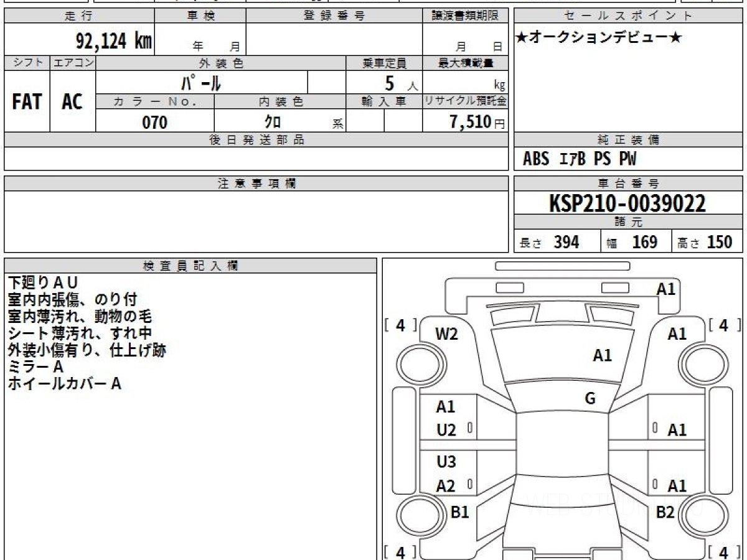Select the 走行 column header
The image size is (747, 560).
pos(78,16)
